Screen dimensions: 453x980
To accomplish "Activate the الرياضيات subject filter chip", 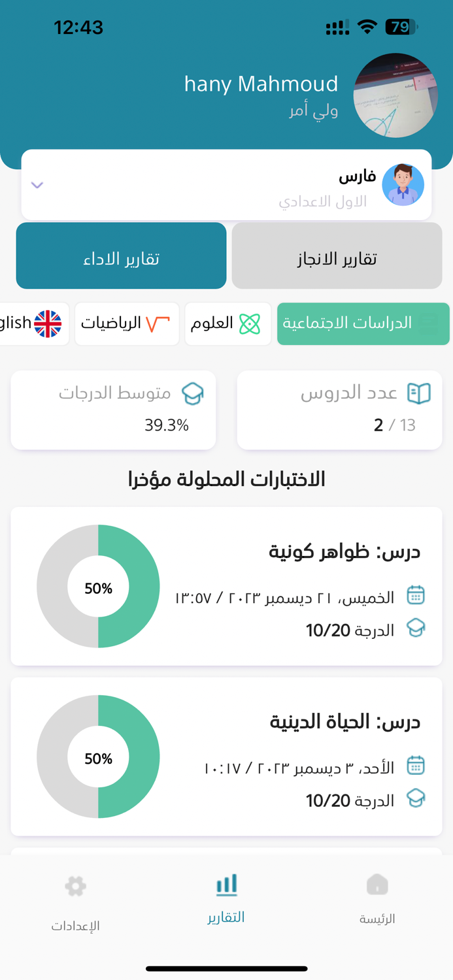I will (127, 323).
